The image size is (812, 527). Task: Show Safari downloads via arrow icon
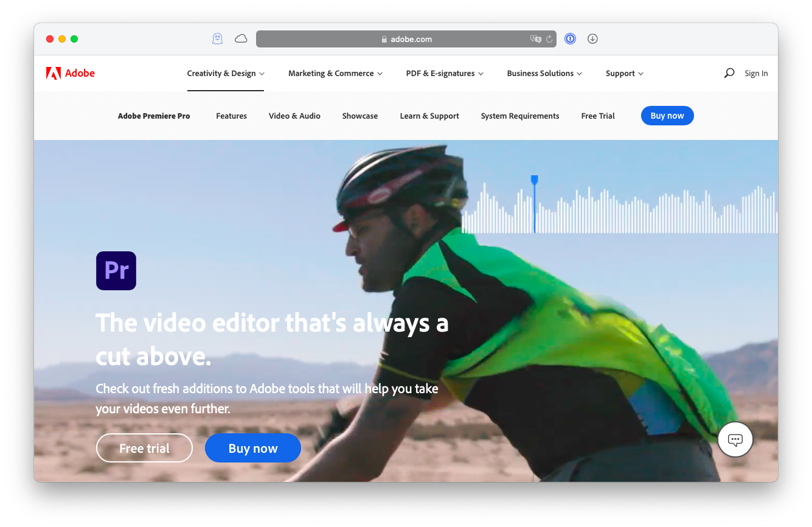click(x=592, y=39)
